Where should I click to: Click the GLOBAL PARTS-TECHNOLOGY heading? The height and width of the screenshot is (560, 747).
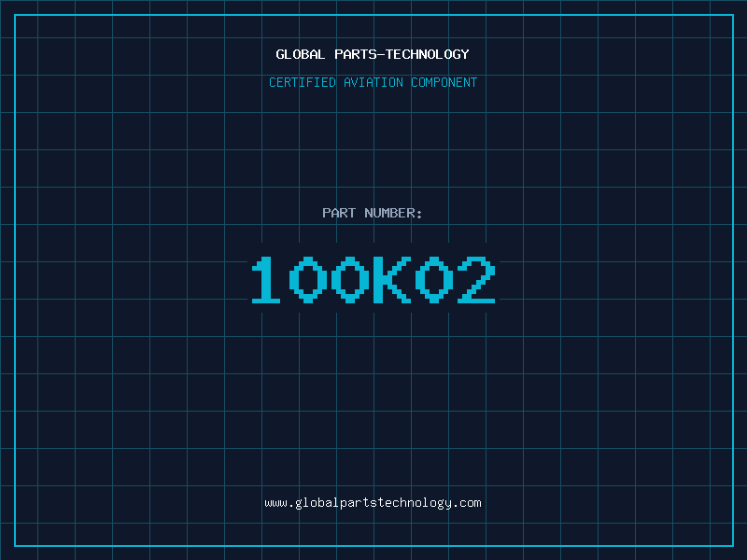click(373, 54)
